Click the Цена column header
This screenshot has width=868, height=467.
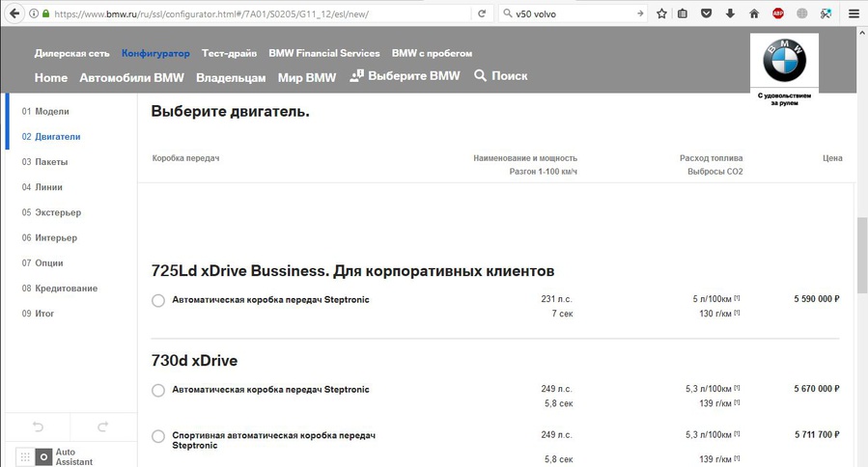[832, 158]
